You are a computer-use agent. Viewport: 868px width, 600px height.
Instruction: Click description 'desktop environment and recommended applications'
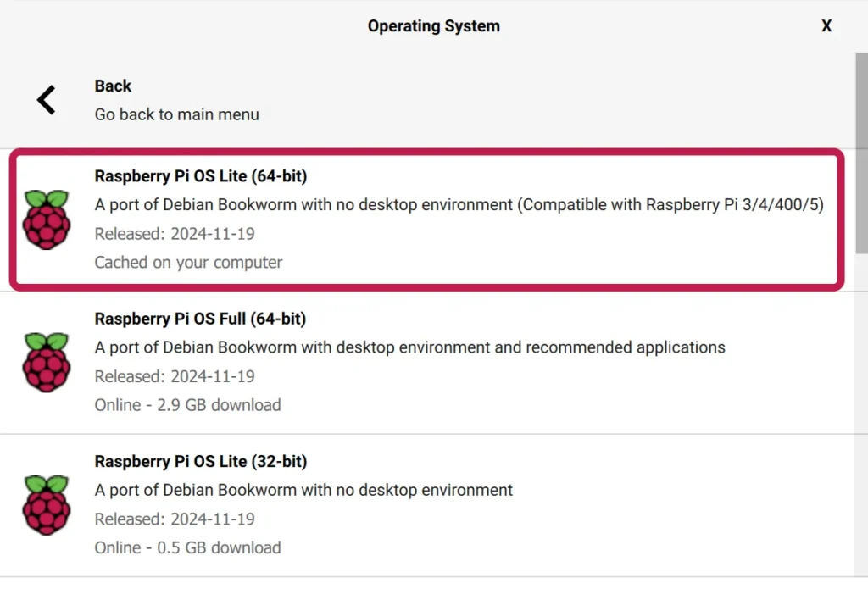pos(410,347)
